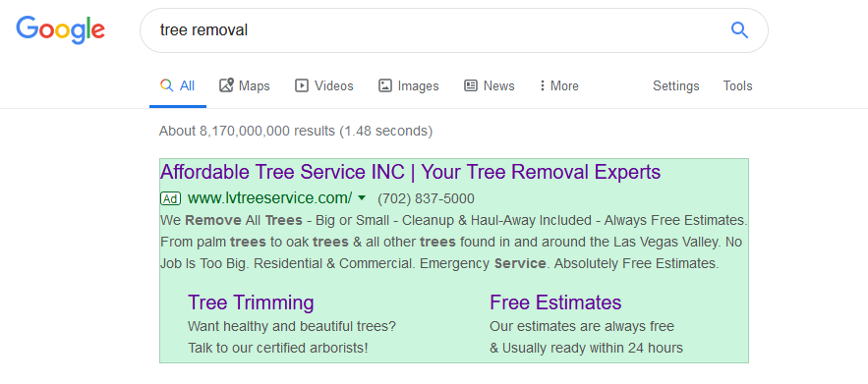
Task: Click the News newspaper icon
Action: pos(471,85)
